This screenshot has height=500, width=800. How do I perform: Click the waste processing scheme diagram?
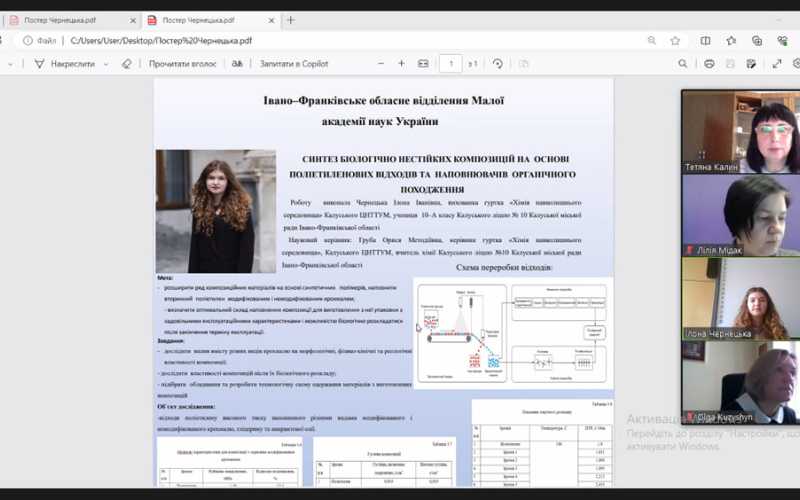coord(513,333)
